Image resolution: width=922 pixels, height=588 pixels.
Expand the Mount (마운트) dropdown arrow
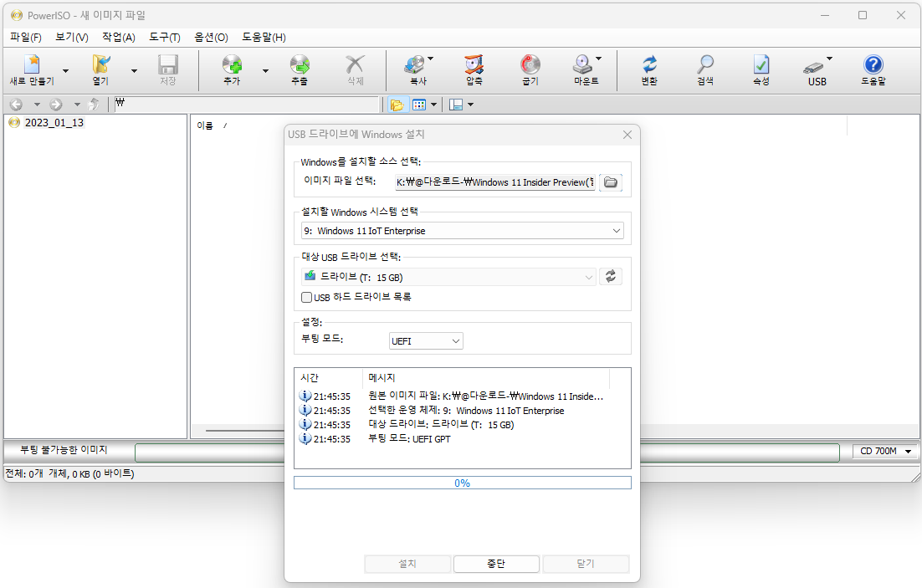point(599,59)
